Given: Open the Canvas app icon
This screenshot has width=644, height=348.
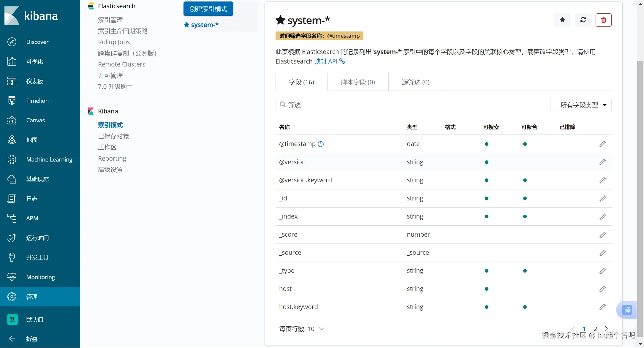Looking at the screenshot, I should click(x=12, y=120).
